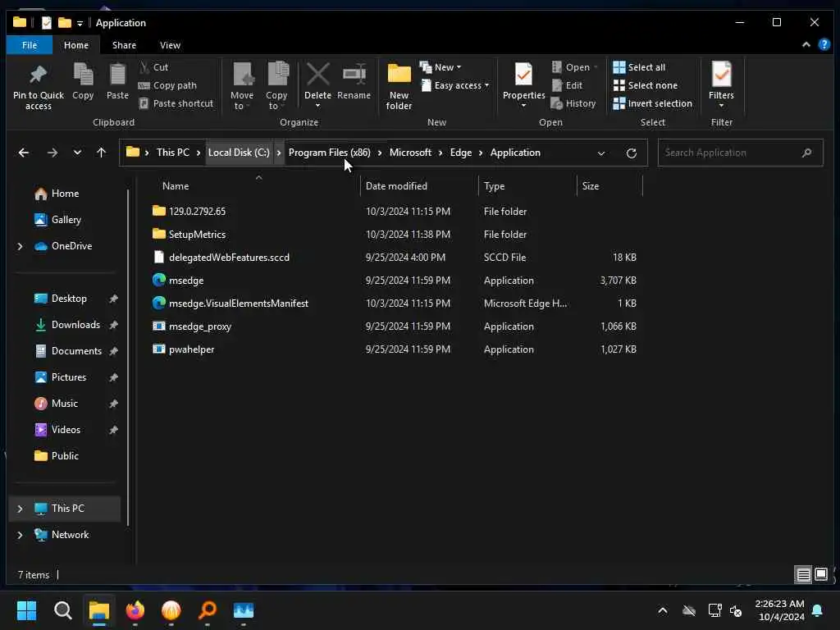Expand the OneDrive tree node

20,246
